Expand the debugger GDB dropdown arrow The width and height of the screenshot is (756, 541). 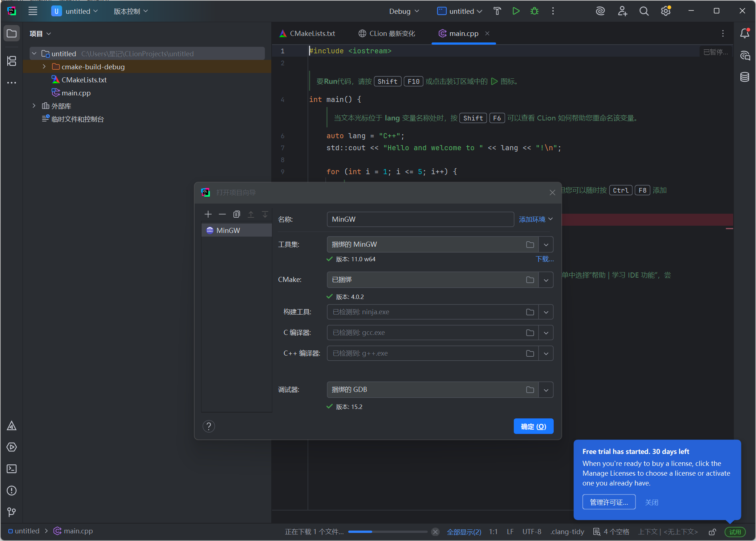[x=546, y=390]
